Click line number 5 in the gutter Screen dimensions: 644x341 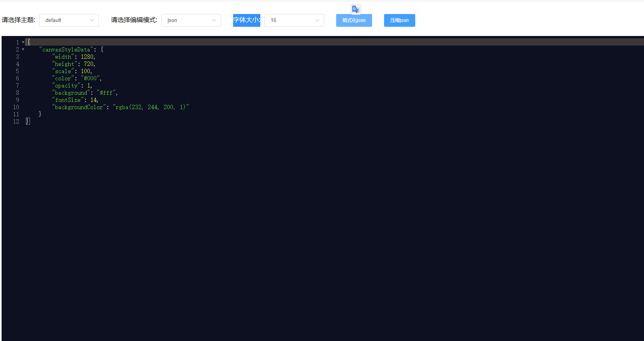(x=18, y=71)
